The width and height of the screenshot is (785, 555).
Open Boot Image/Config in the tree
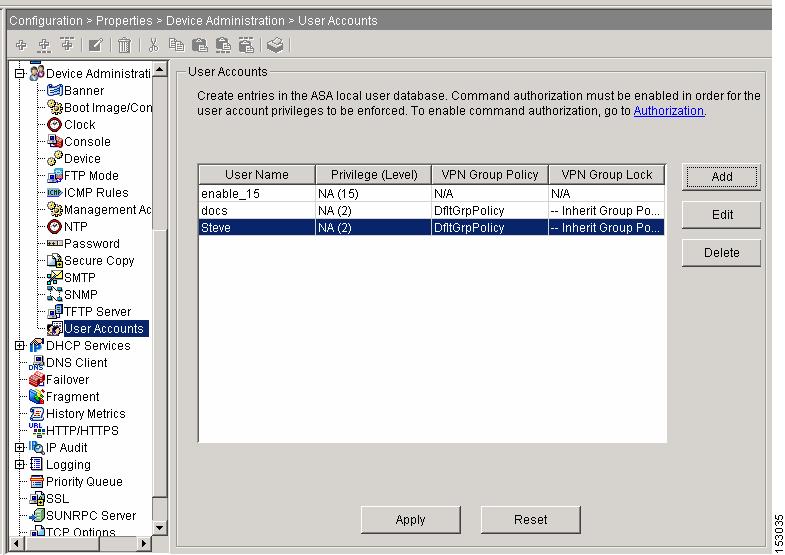[x=108, y=108]
